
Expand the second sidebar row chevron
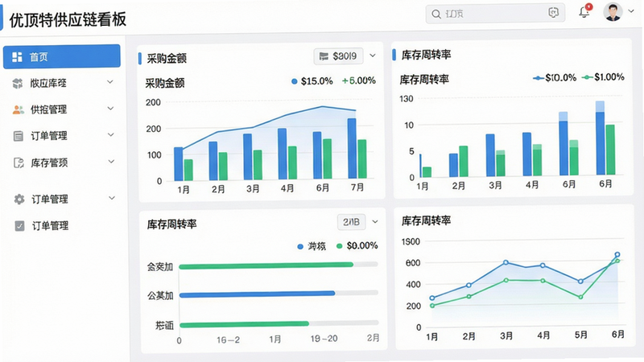pos(110,82)
